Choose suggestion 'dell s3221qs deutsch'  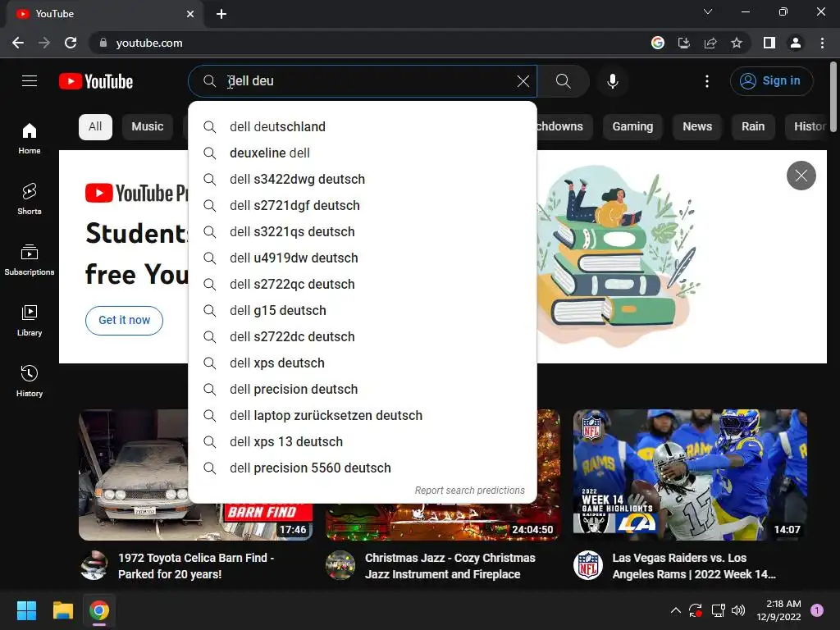363,232
